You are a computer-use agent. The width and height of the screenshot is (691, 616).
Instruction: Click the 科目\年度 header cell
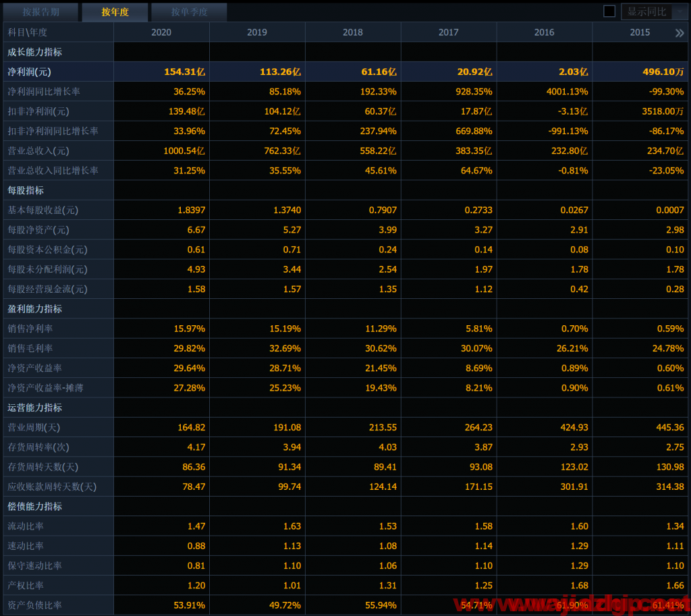[58, 32]
